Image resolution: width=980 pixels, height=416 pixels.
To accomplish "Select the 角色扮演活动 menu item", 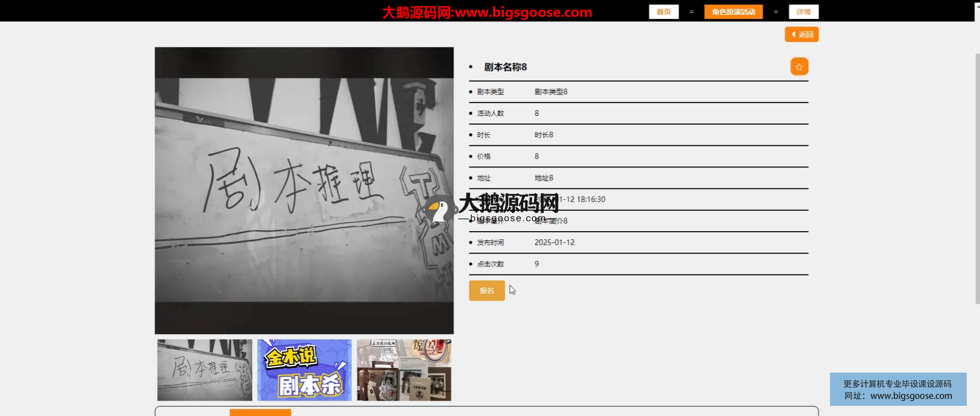I will click(733, 12).
